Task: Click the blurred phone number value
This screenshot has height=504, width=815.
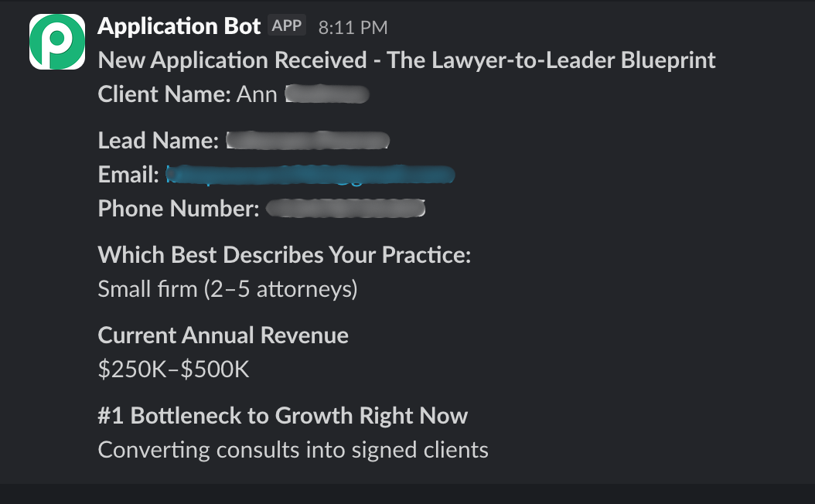Action: (x=346, y=209)
